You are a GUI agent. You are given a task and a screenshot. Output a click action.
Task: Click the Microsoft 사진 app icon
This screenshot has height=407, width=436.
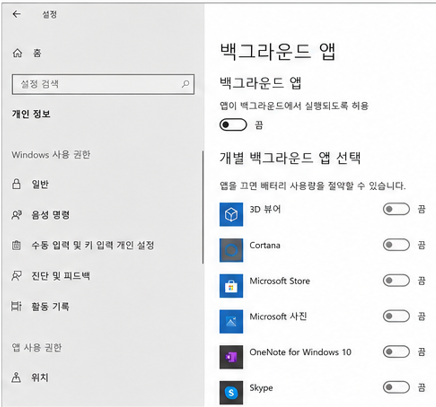tap(231, 321)
